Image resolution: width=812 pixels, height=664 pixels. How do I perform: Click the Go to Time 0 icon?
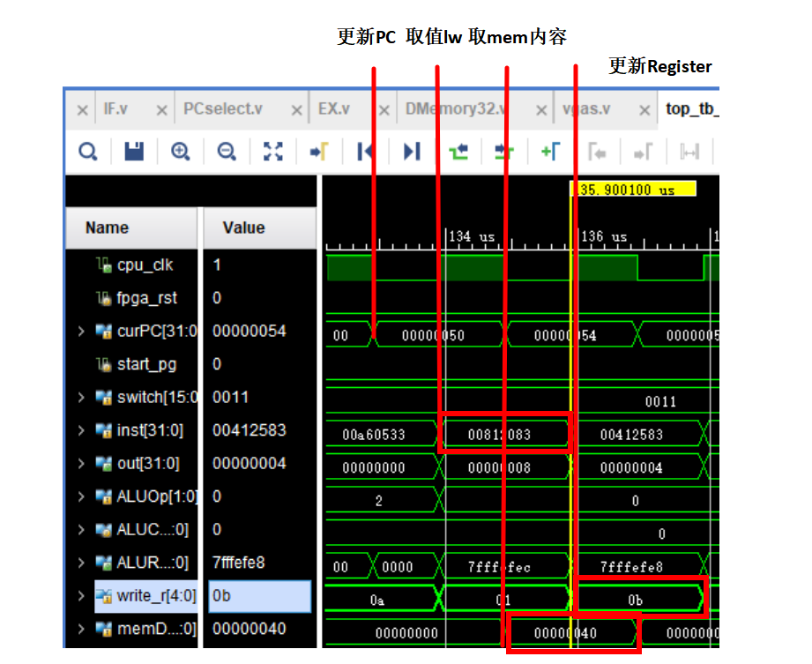tap(365, 152)
